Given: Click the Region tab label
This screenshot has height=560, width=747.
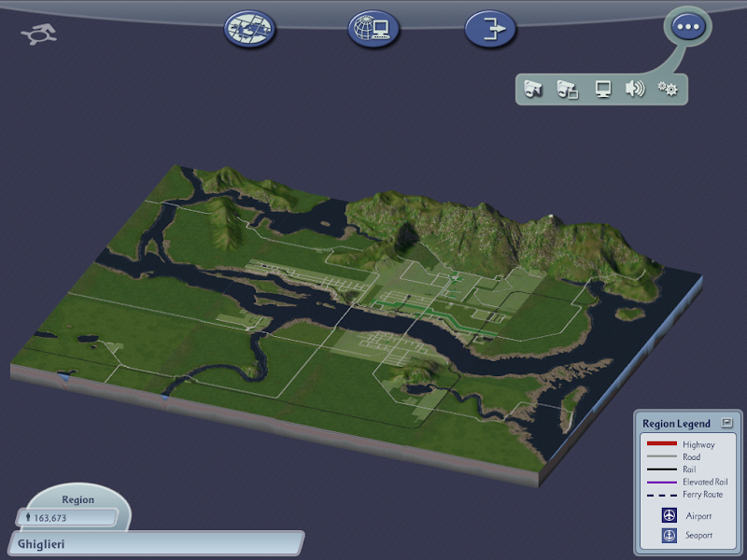Looking at the screenshot, I should pos(78,499).
